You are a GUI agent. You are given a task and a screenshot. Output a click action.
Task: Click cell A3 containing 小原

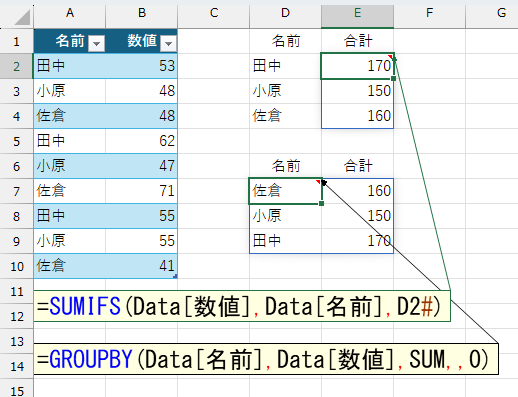point(70,91)
